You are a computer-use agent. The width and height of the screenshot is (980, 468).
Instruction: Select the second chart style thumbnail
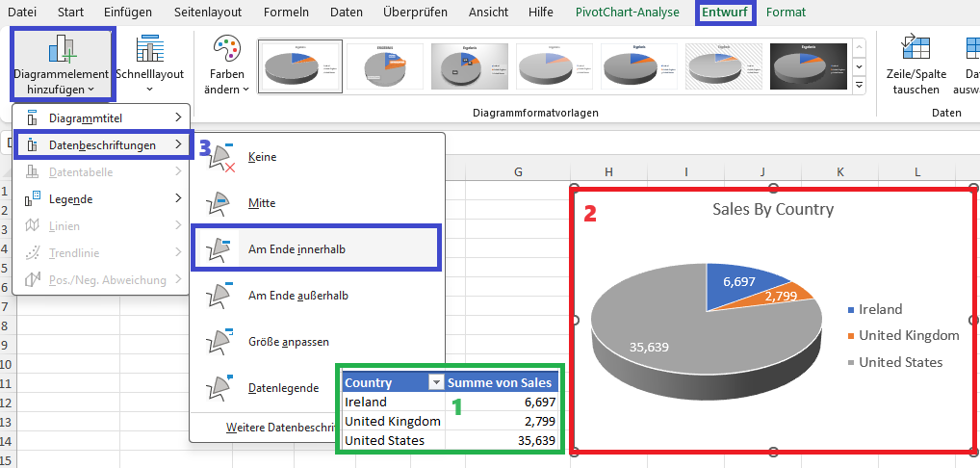[x=385, y=66]
